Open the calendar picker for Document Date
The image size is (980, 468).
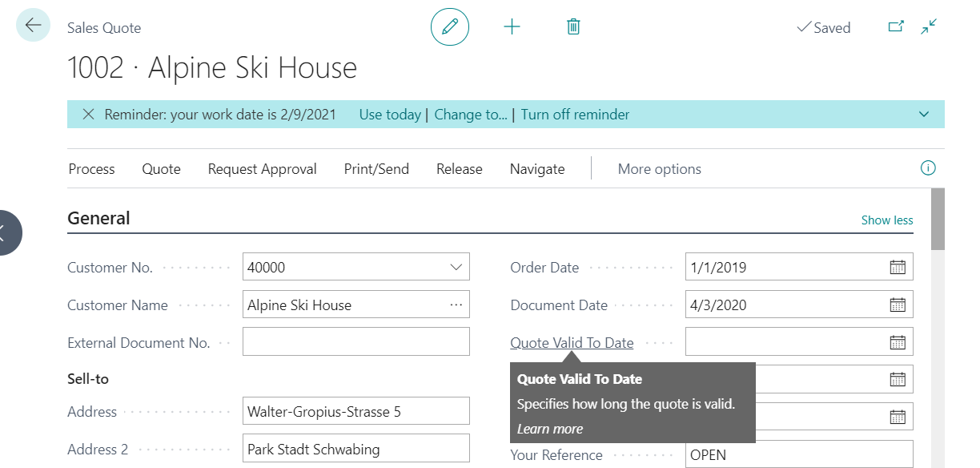click(900, 304)
